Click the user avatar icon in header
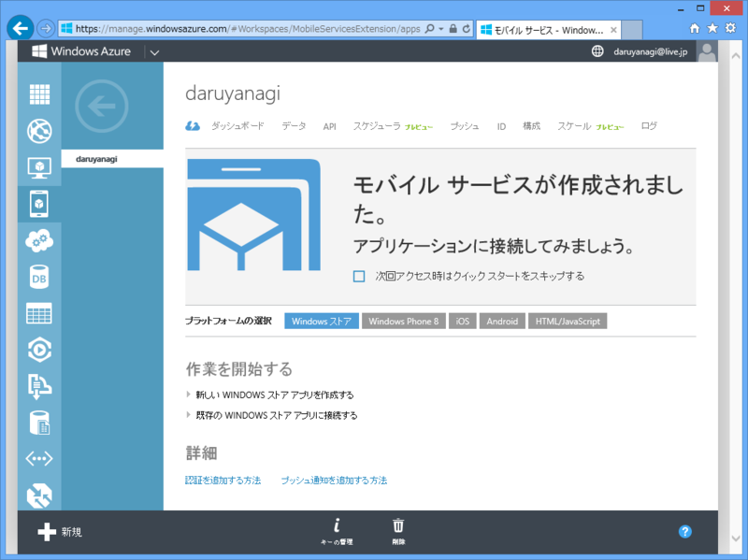 [x=707, y=51]
